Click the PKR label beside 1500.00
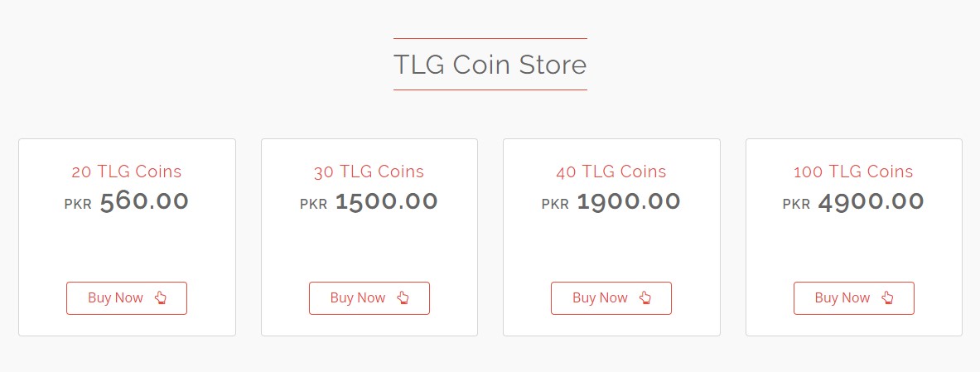 pyautogui.click(x=314, y=205)
